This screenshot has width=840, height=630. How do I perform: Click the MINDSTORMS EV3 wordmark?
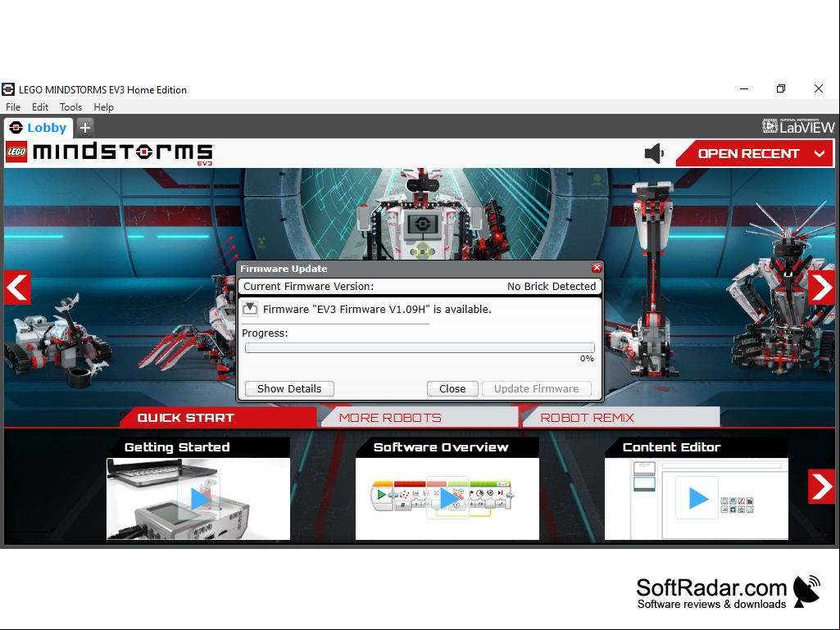pyautogui.click(x=123, y=153)
